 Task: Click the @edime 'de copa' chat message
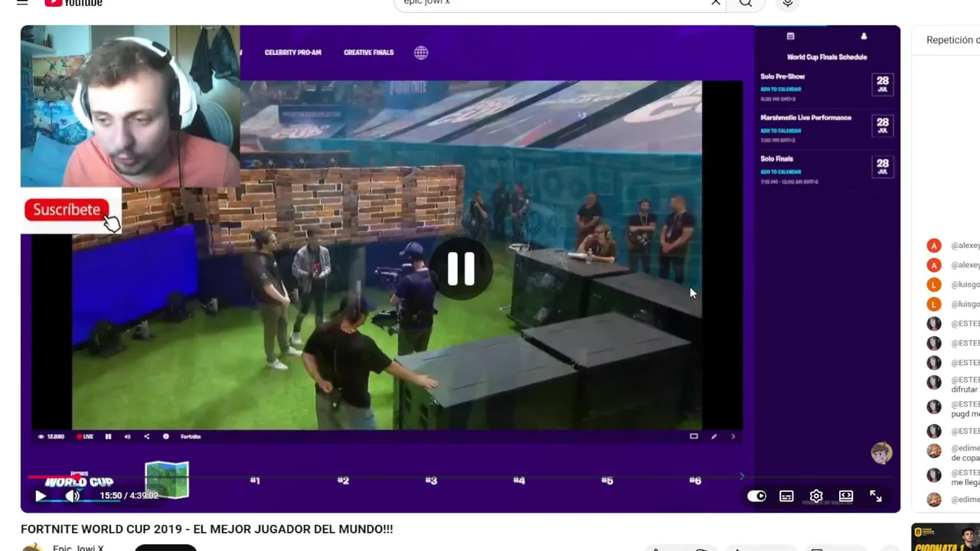tap(965, 453)
